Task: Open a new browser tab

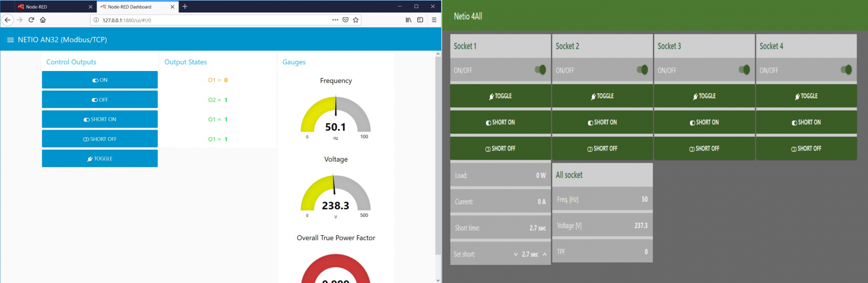Action: 185,7
